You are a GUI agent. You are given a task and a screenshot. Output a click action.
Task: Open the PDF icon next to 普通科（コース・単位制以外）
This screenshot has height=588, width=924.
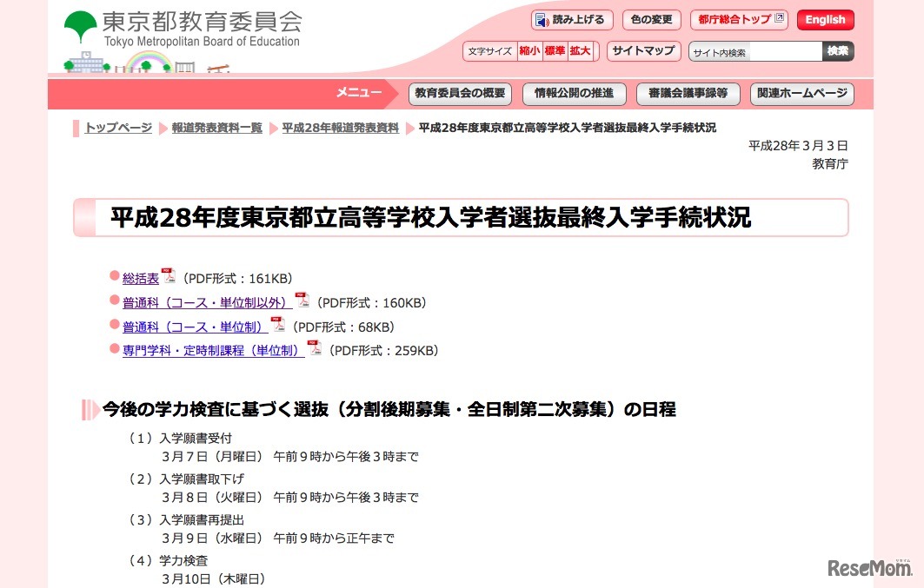click(302, 300)
